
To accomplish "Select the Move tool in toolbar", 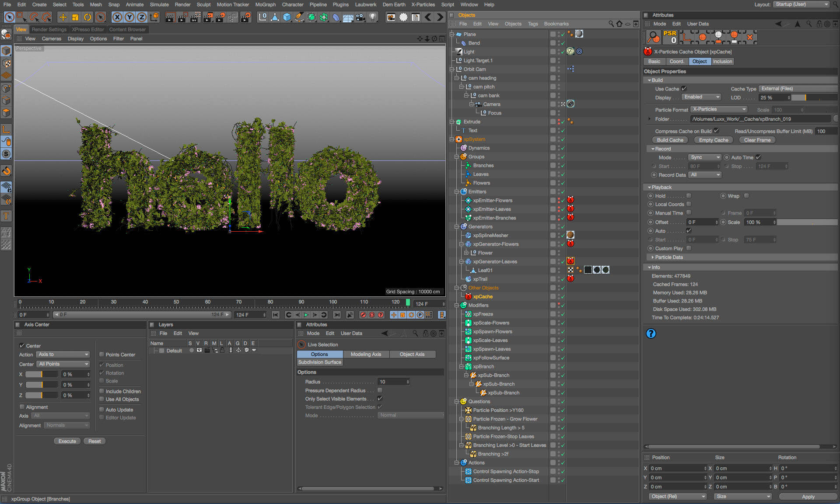I will [63, 17].
